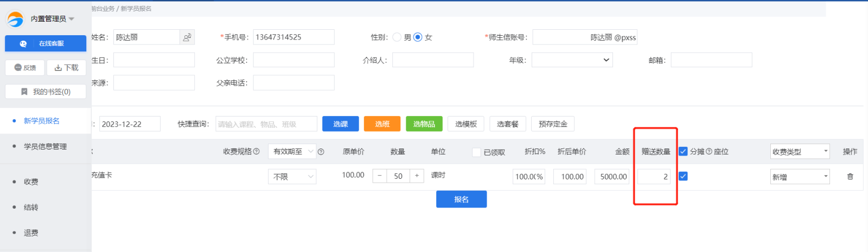Open 退费 in the sidebar

click(x=31, y=232)
